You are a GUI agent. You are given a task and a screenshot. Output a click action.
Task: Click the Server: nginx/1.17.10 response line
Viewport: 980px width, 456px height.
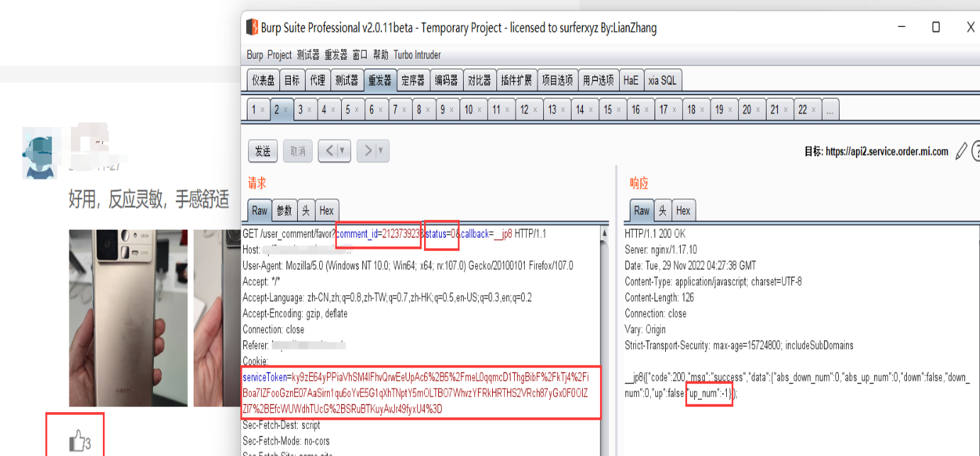click(660, 250)
